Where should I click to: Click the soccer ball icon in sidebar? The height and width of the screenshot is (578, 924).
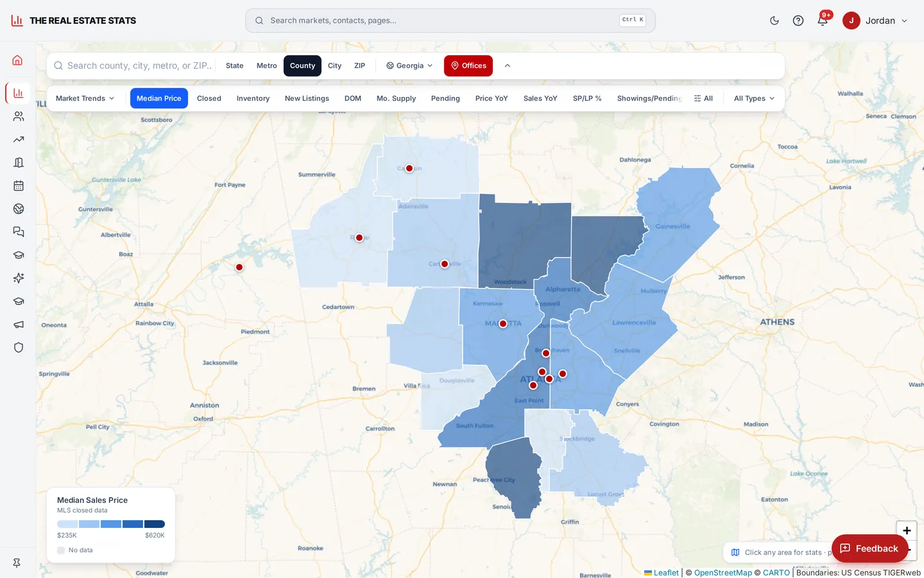18,209
